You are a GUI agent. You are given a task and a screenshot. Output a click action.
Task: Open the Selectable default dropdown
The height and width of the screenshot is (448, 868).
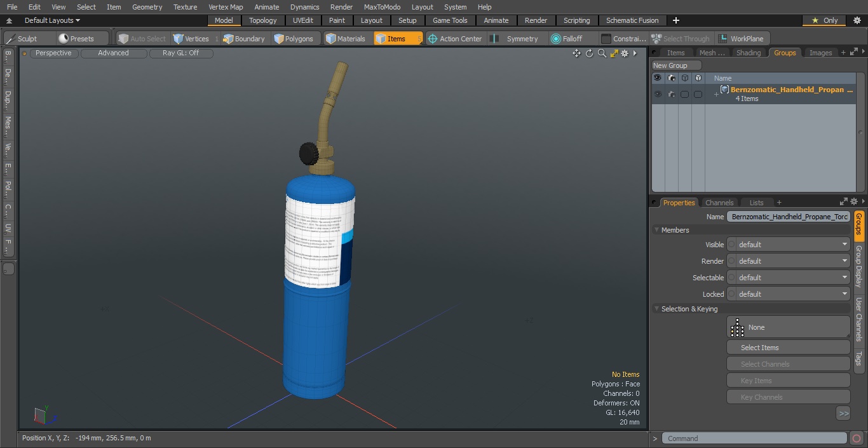pyautogui.click(x=789, y=278)
